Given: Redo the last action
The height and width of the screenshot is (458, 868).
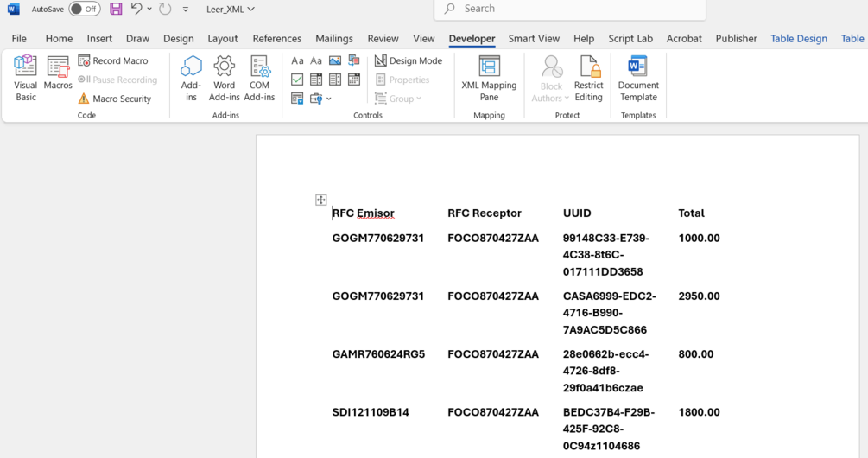Looking at the screenshot, I should tap(165, 9).
